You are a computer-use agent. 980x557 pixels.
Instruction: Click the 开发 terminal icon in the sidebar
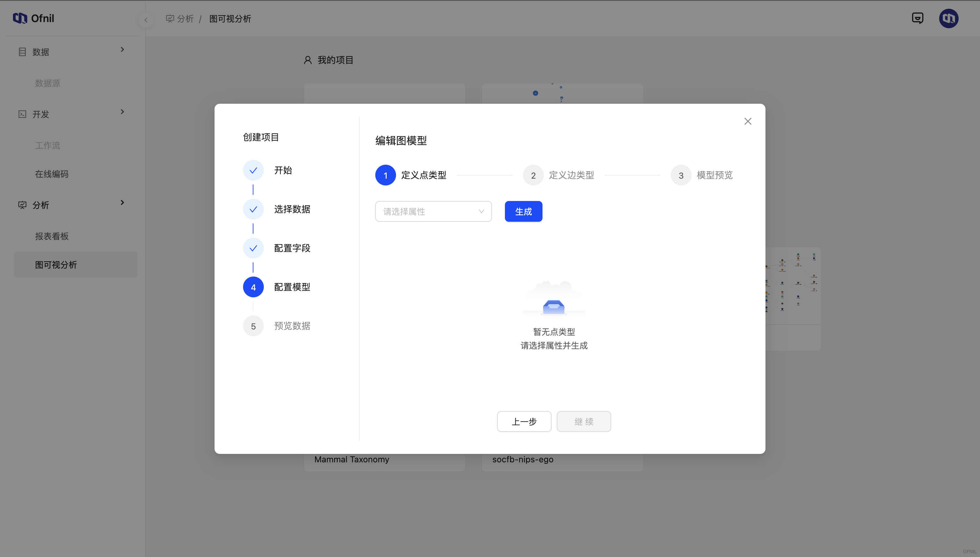click(22, 114)
